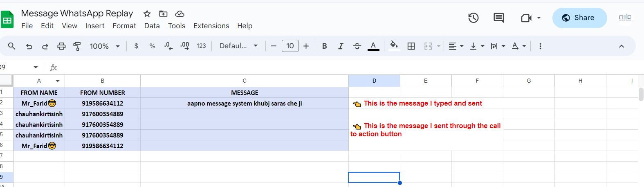The width and height of the screenshot is (644, 187).
Task: Toggle strikethrough formatting
Action: (x=357, y=46)
